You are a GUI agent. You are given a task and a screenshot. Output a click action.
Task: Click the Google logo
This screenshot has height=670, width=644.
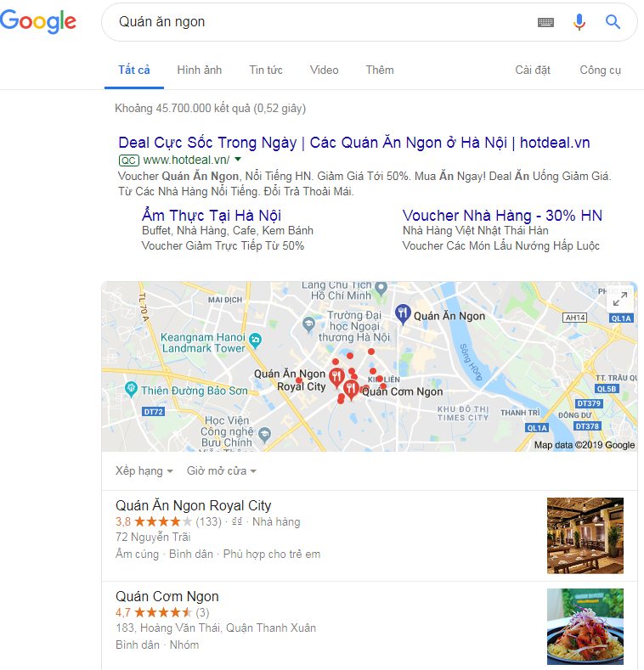point(38,21)
